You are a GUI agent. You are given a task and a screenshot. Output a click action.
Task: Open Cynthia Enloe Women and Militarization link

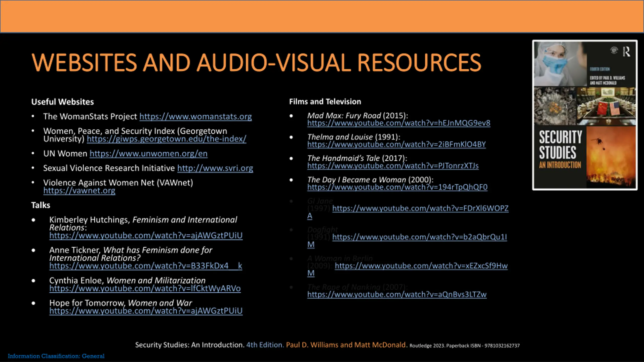click(145, 288)
